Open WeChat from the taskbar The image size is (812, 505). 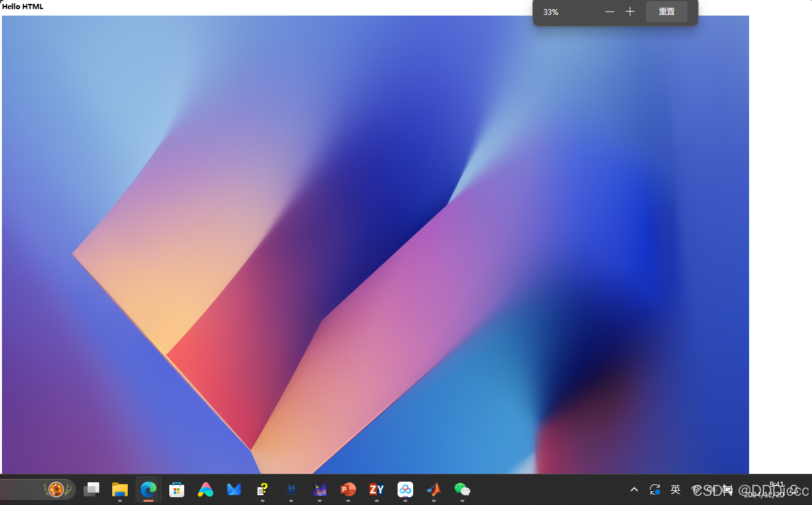pyautogui.click(x=462, y=489)
